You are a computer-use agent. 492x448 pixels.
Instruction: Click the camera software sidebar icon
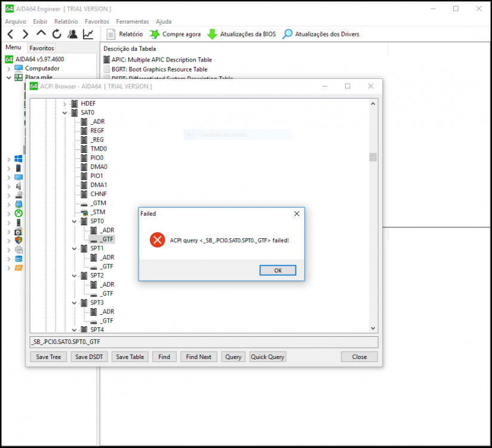(19, 232)
